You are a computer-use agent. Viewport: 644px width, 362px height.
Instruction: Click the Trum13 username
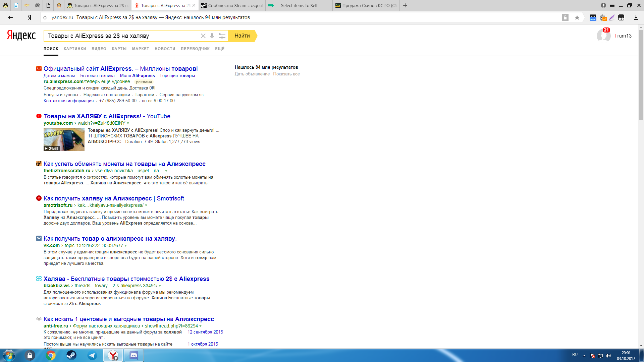623,36
